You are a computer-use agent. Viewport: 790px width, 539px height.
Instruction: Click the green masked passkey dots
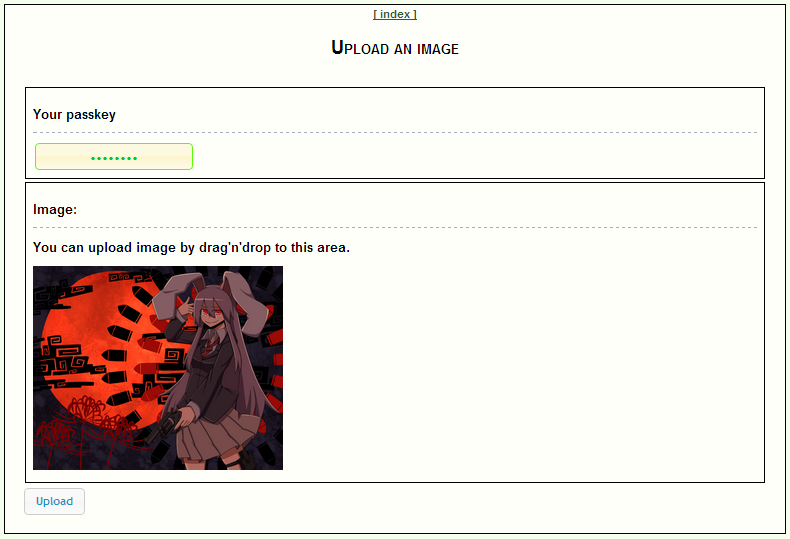114,158
